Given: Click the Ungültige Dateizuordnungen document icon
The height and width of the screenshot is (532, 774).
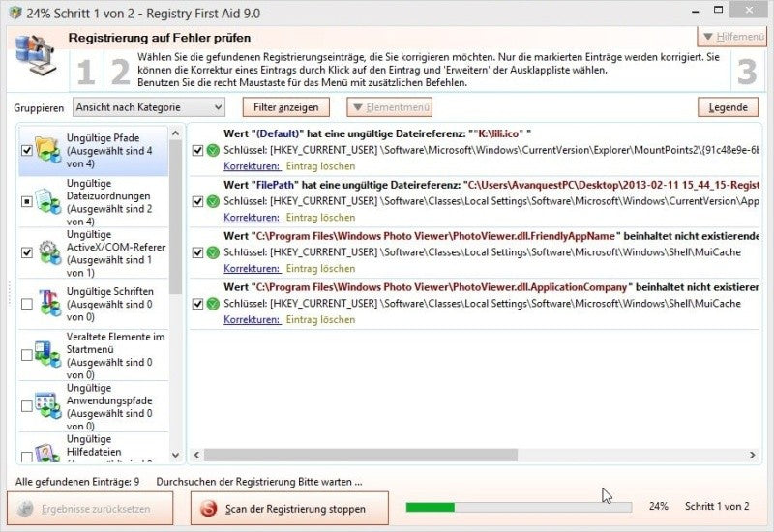Looking at the screenshot, I should tap(48, 201).
